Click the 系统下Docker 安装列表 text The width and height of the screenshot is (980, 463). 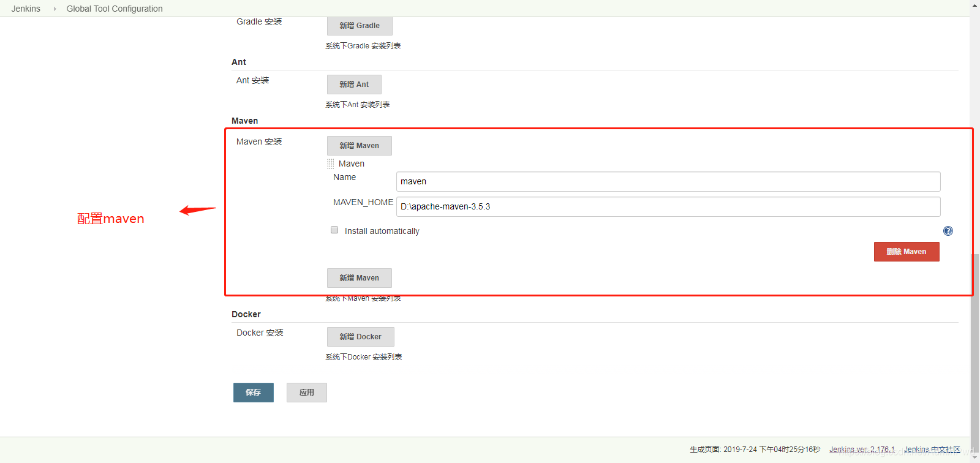[x=364, y=357]
